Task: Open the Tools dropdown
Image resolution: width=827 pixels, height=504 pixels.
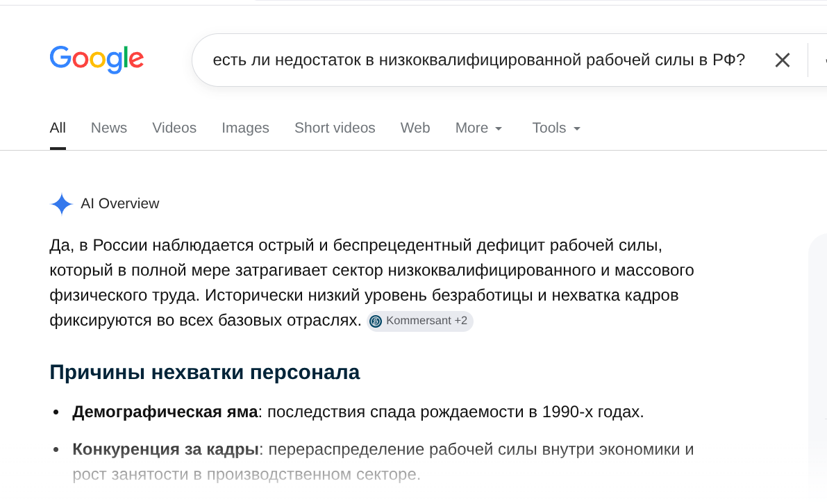Action: pos(556,128)
